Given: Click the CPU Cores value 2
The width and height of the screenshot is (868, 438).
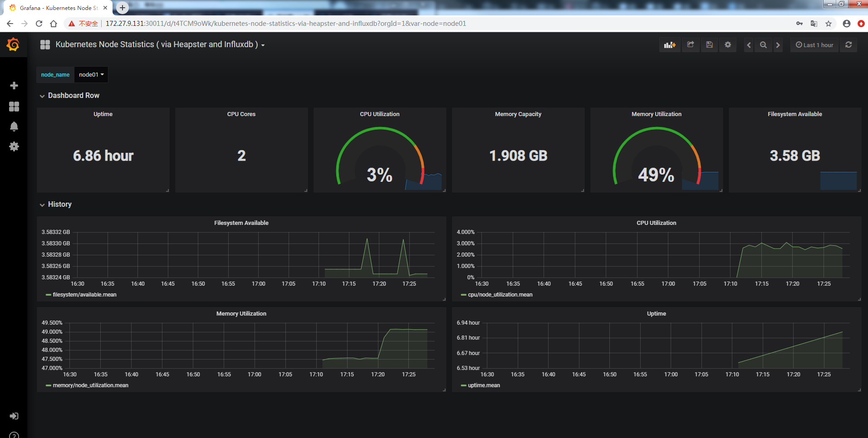Looking at the screenshot, I should coord(241,156).
